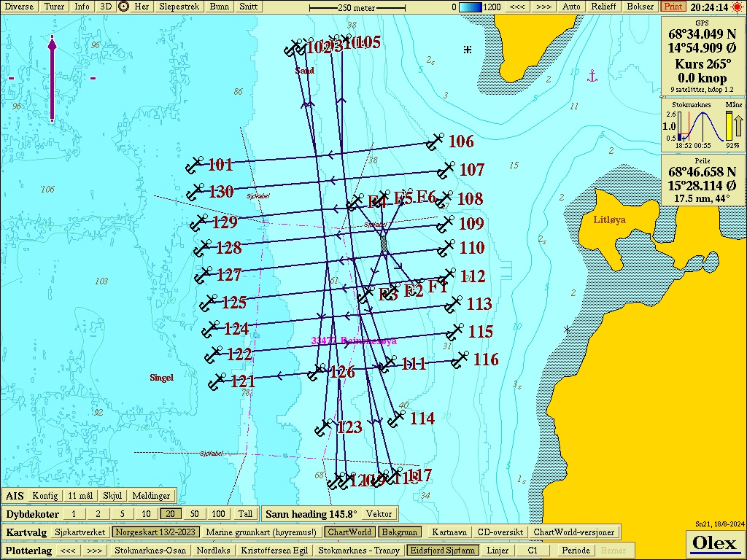
Task: Click the Print button
Action: click(673, 7)
